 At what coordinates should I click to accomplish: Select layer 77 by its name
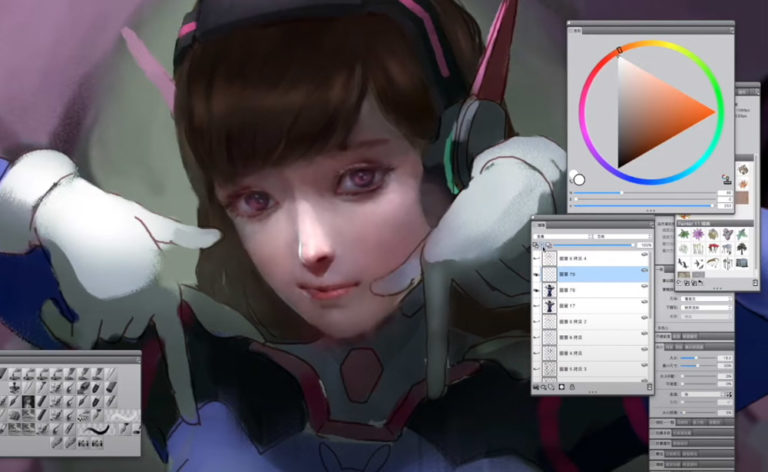point(568,306)
